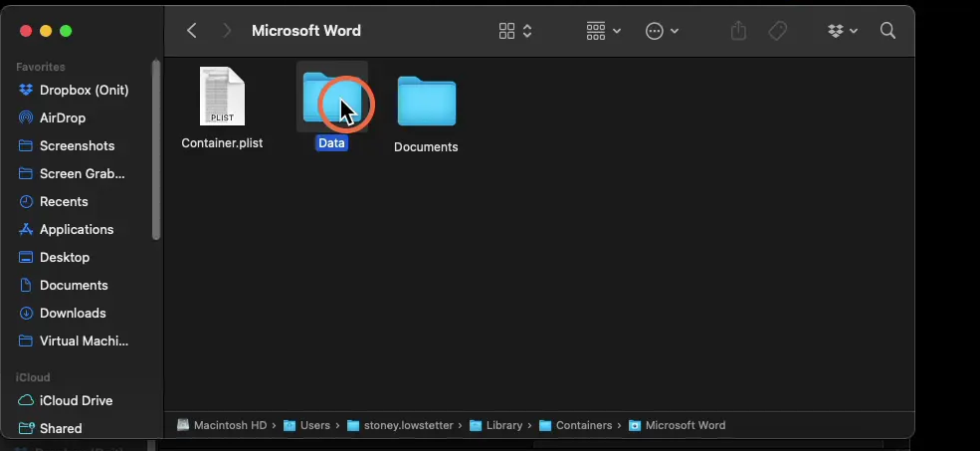This screenshot has width=980, height=451.
Task: Go to stoney.lowstetter in path bar
Action: click(400, 425)
